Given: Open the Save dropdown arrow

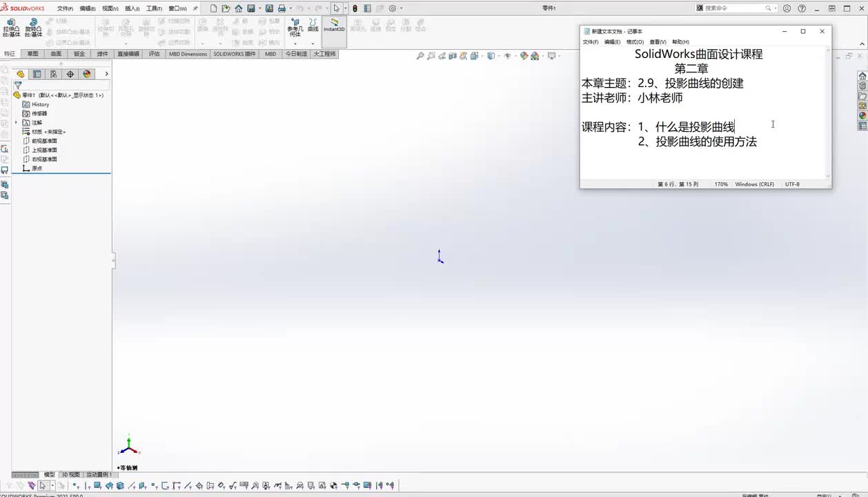Looking at the screenshot, I should pyautogui.click(x=259, y=8).
